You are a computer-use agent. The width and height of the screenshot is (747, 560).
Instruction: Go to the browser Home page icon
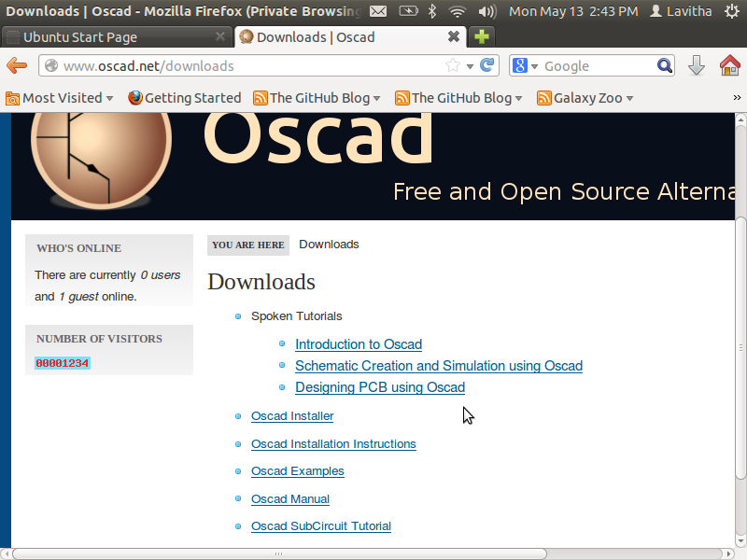pyautogui.click(x=729, y=65)
